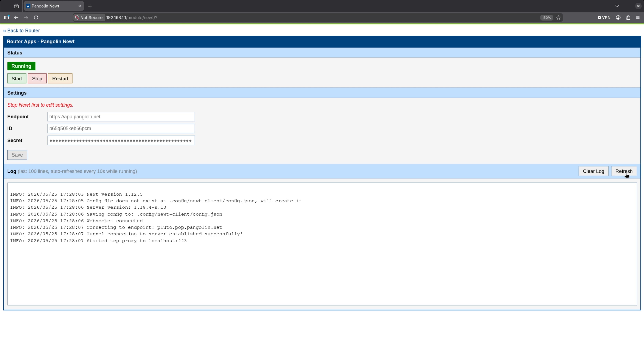
Task: Select the Pangolin Newt tab
Action: [54, 6]
